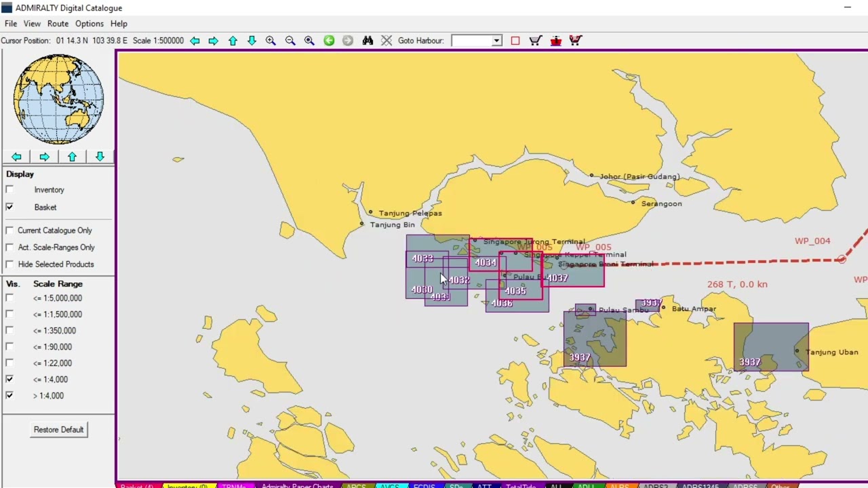The width and height of the screenshot is (868, 488).
Task: Rotate globe down with arrow below globe
Action: tap(100, 157)
